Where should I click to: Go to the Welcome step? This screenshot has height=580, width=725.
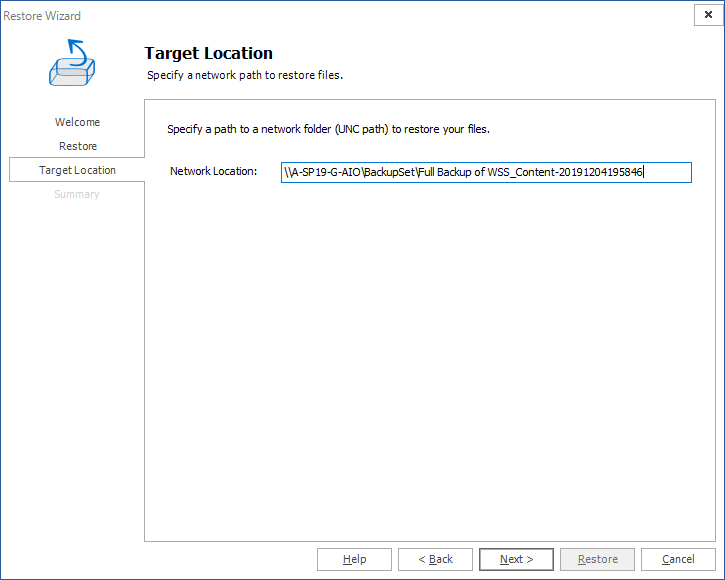pos(77,122)
